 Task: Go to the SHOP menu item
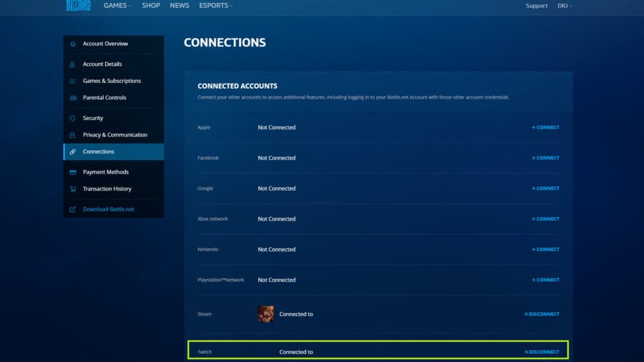[x=150, y=5]
